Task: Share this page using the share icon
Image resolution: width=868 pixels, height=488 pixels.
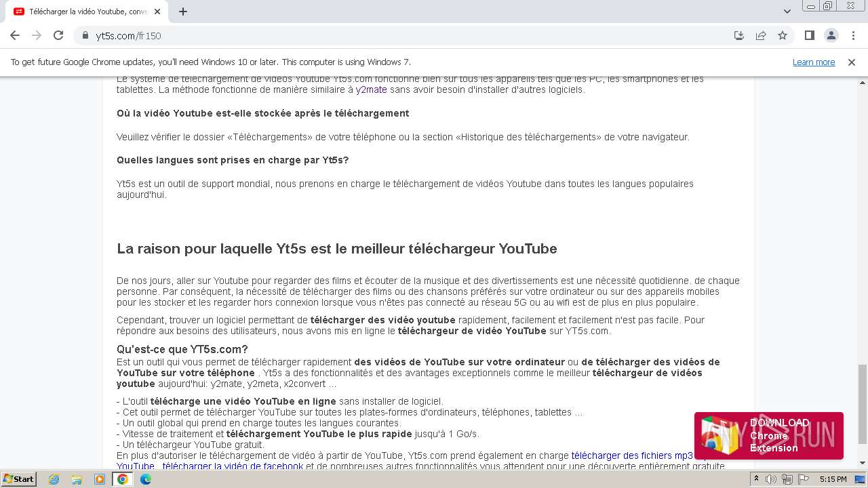Action: point(761,35)
